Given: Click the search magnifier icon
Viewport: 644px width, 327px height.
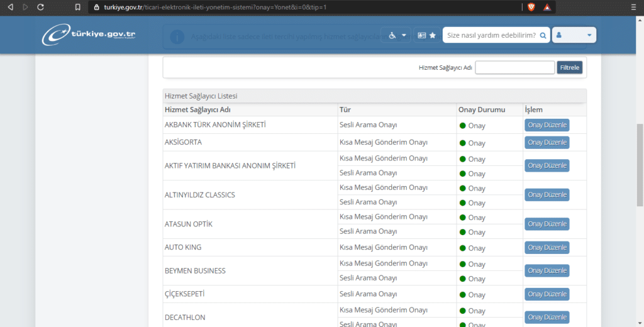Looking at the screenshot, I should 543,35.
